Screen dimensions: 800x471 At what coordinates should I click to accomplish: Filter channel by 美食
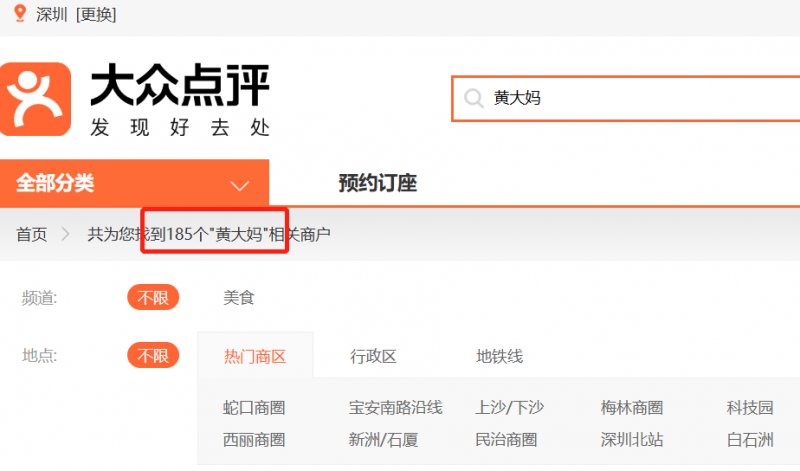coord(239,298)
